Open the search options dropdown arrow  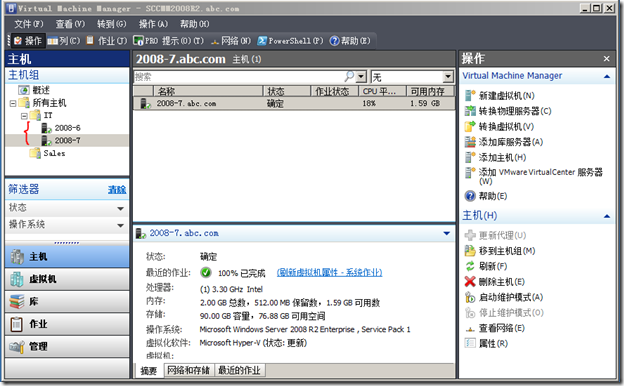361,76
